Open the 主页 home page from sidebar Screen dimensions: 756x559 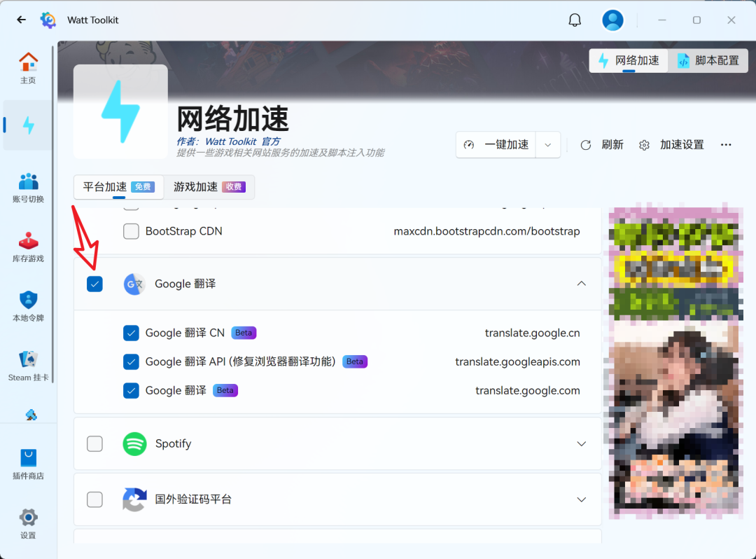[28, 67]
